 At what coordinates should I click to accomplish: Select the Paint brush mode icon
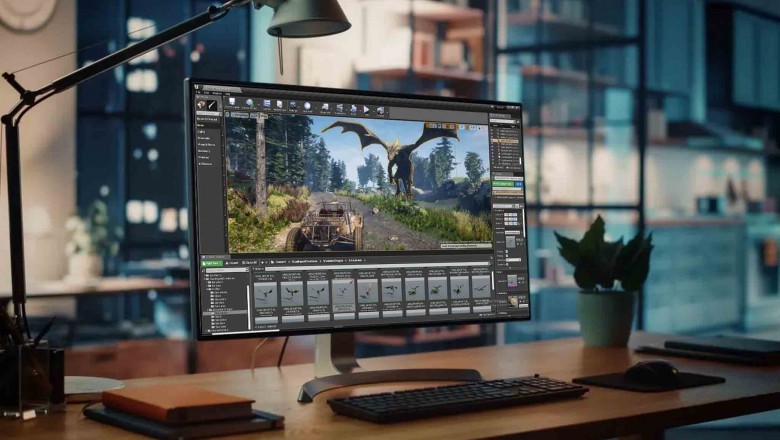click(213, 105)
